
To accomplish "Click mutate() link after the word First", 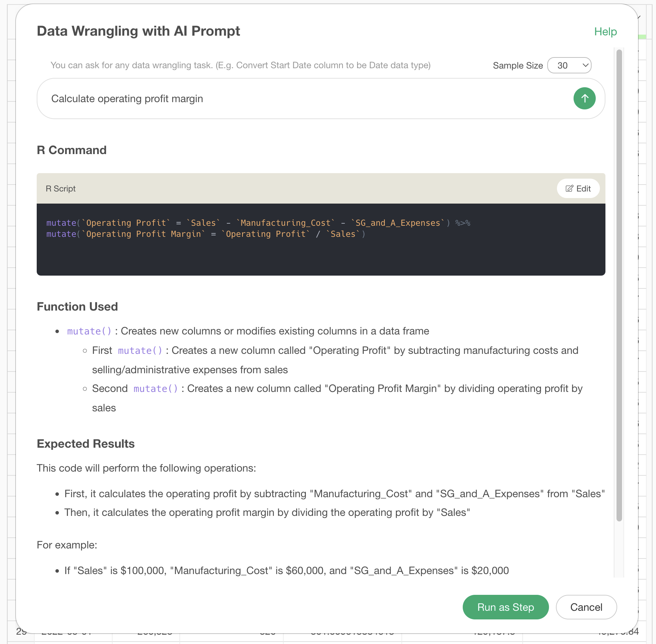I will pyautogui.click(x=140, y=351).
